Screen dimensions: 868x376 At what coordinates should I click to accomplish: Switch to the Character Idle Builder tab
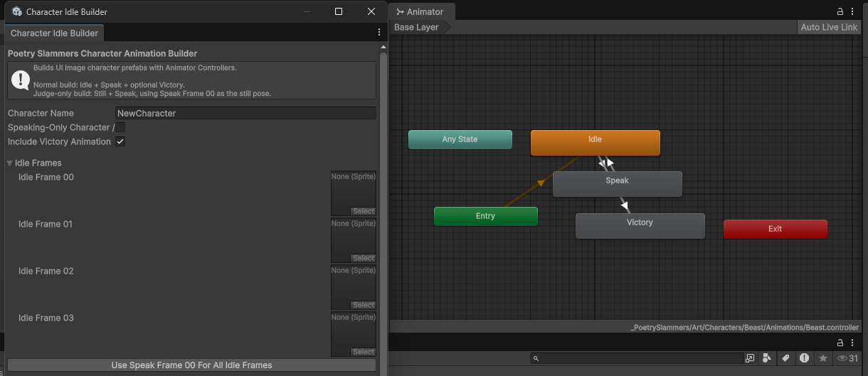point(54,33)
